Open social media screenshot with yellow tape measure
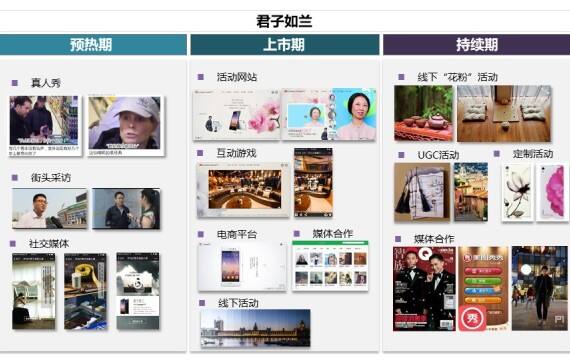 point(86,291)
